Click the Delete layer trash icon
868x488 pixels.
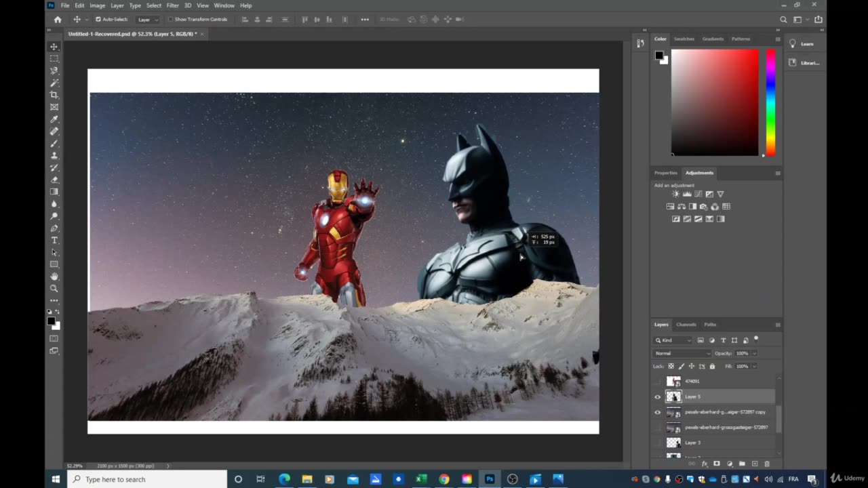point(767,464)
